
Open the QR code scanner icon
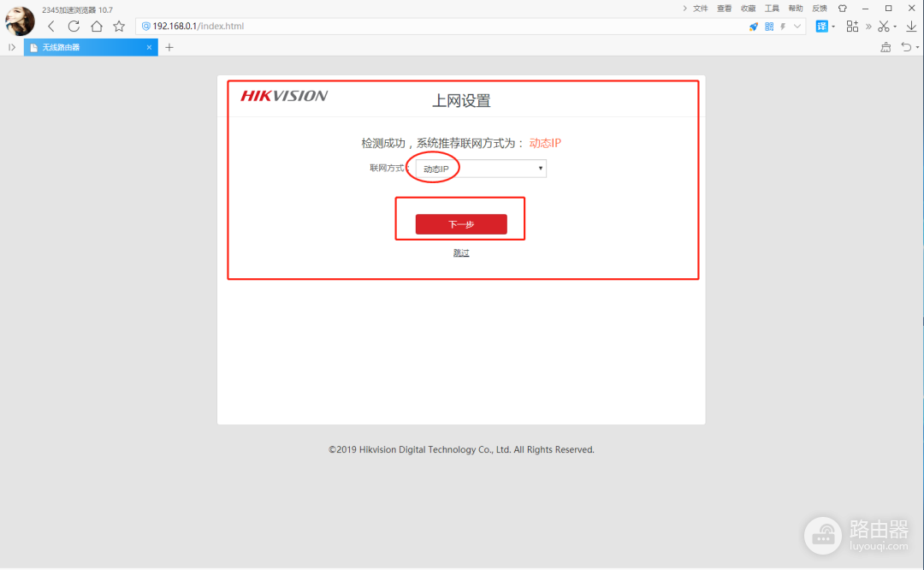pos(767,26)
